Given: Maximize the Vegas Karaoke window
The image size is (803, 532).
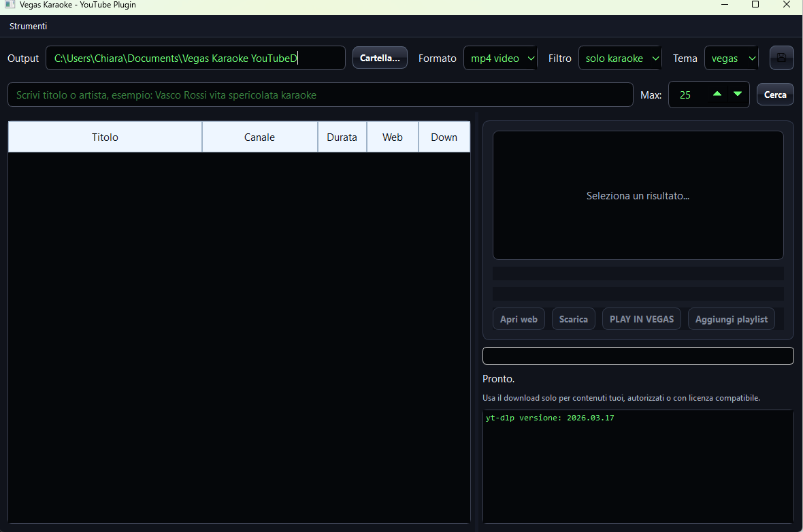Looking at the screenshot, I should 755,5.
